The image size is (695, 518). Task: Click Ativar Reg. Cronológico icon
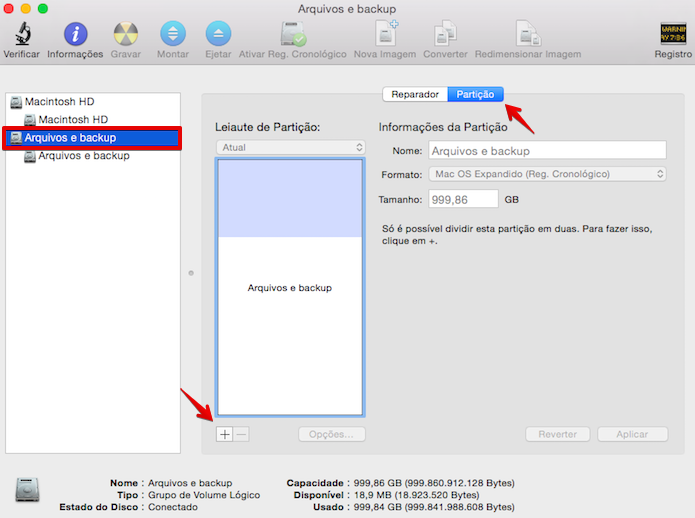[x=293, y=34]
